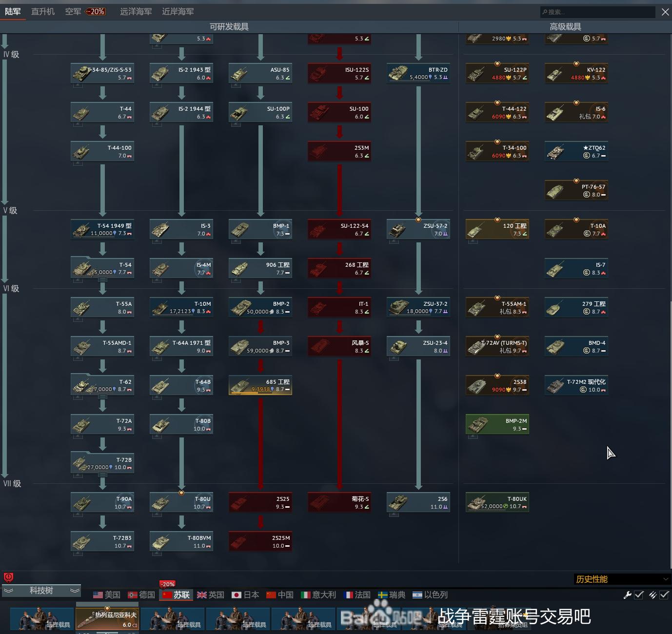Select the highlighted 685 工程 card

click(260, 385)
